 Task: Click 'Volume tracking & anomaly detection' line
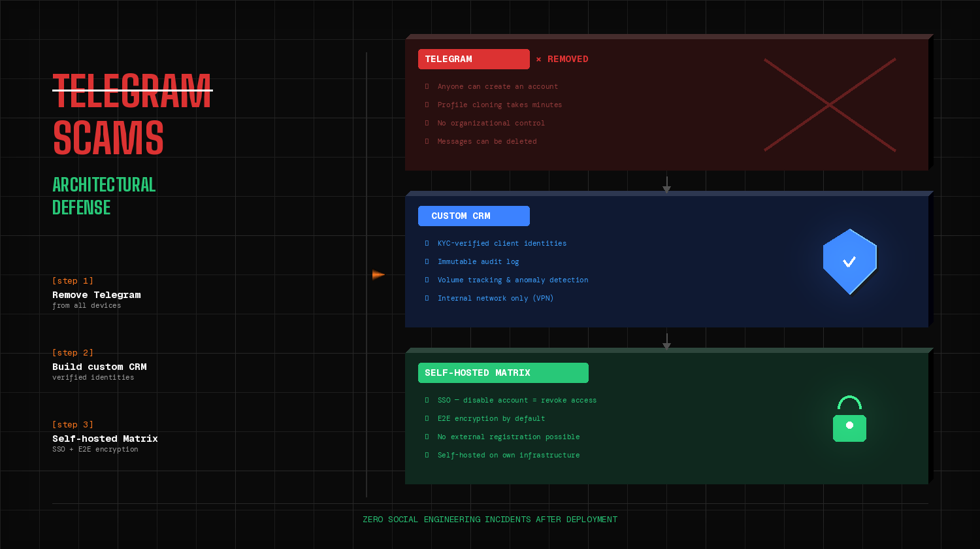tap(513, 280)
